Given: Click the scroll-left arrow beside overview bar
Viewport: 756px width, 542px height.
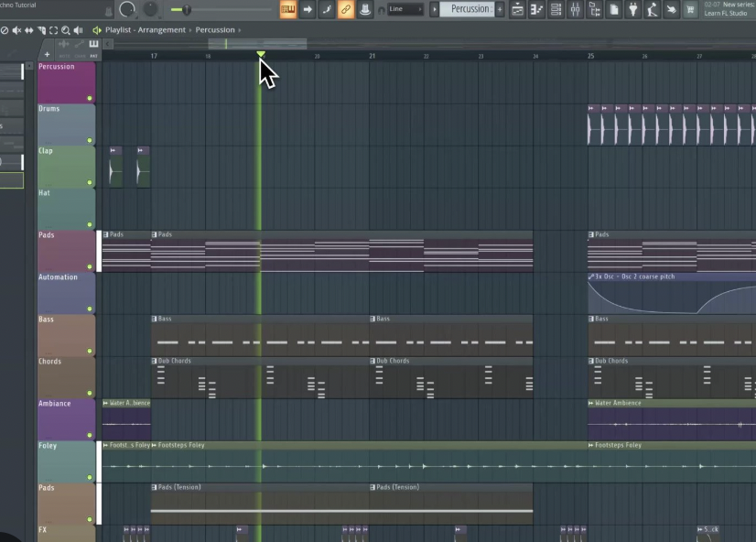Looking at the screenshot, I should coord(107,44).
